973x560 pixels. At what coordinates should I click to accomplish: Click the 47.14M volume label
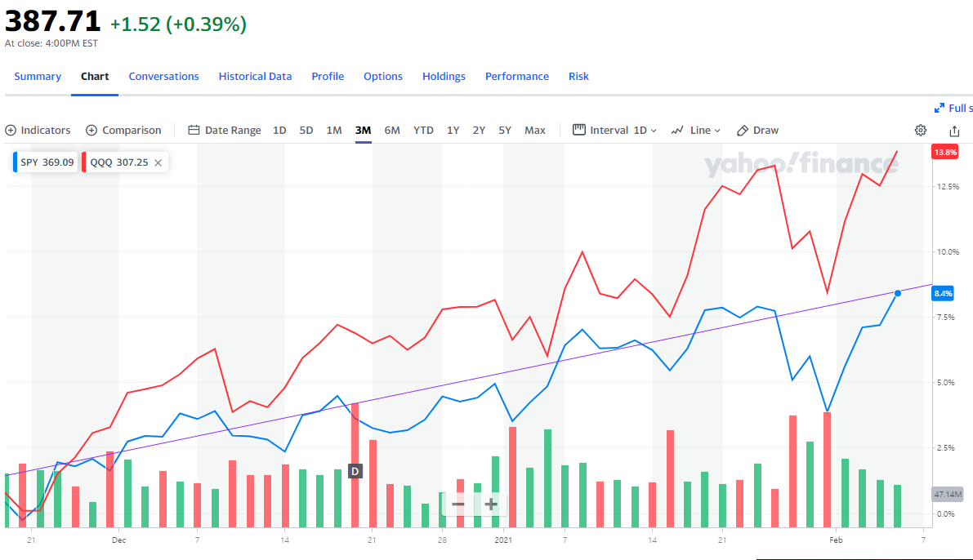(x=948, y=494)
